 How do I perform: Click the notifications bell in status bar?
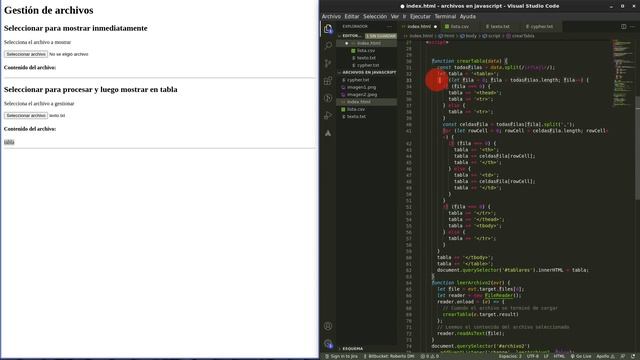[x=633, y=356]
